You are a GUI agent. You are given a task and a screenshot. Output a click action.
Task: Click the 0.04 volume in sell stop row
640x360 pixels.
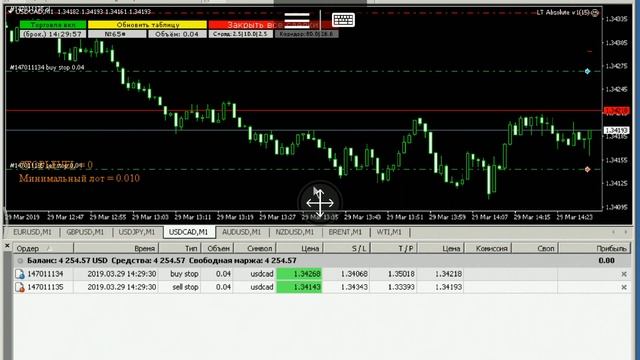pos(223,287)
